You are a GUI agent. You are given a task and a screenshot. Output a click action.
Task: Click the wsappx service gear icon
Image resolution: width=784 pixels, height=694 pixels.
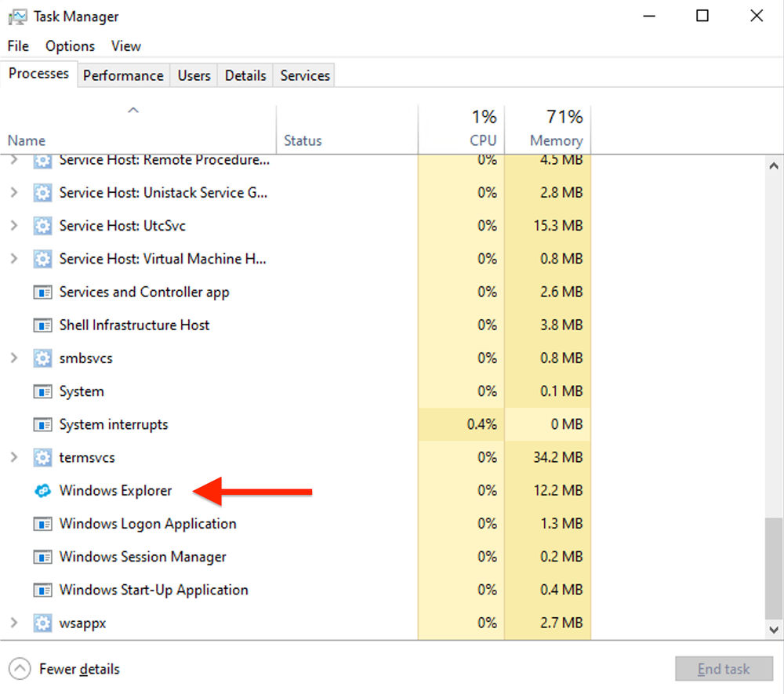(x=42, y=623)
